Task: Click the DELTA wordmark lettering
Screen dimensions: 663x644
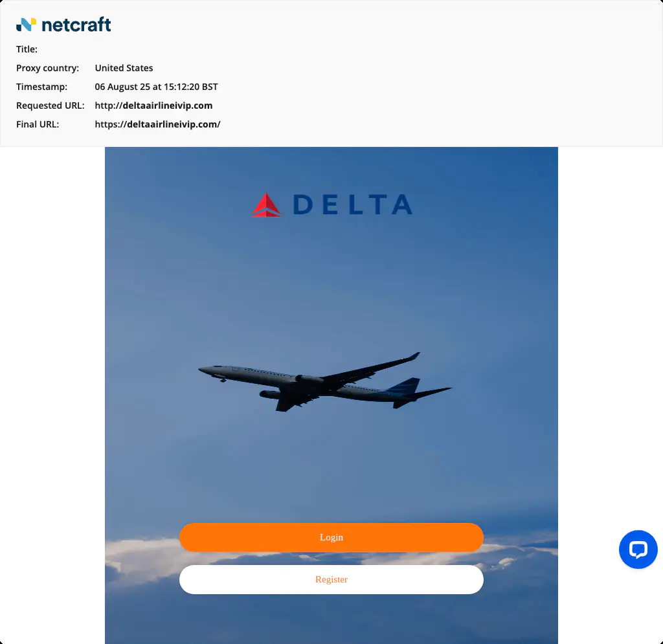Action: pos(353,205)
